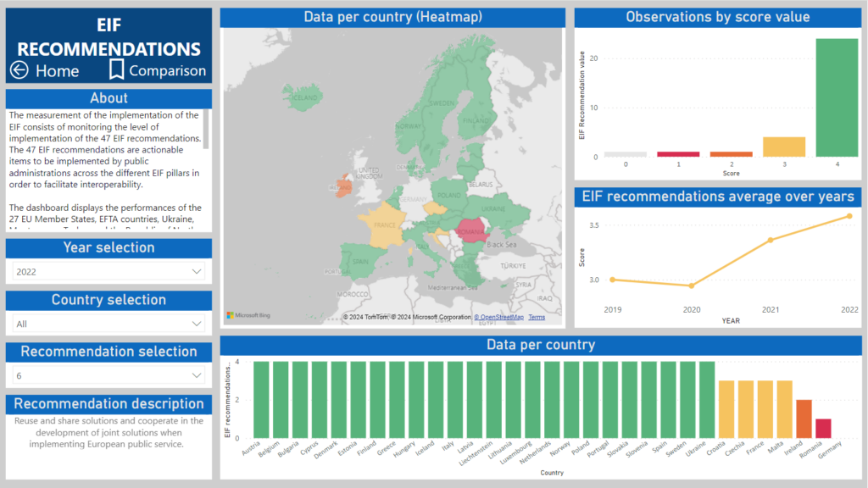The height and width of the screenshot is (488, 868).
Task: Click the Comparison bookmark icon
Action: [x=116, y=69]
